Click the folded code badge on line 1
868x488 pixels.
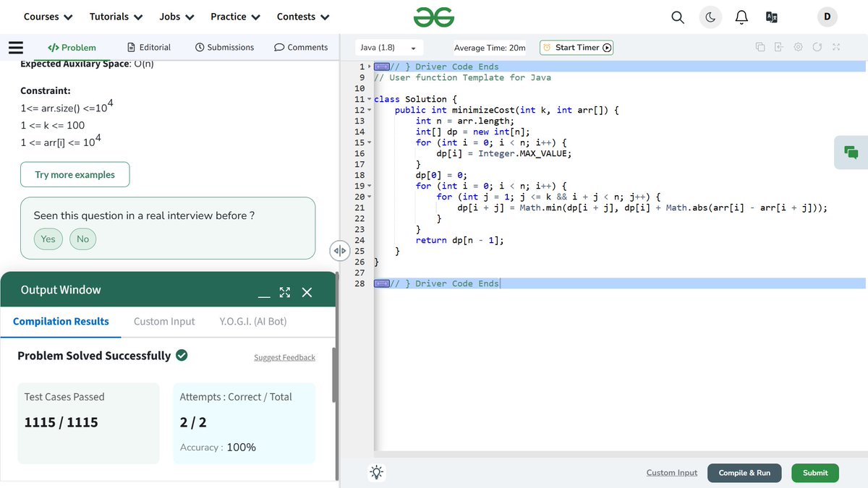[382, 67]
